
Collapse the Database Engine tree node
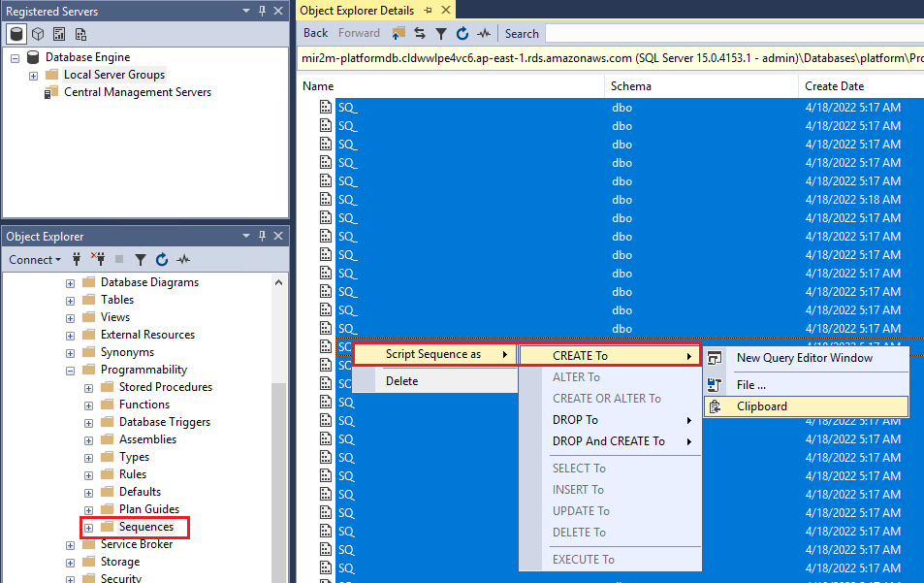[16, 58]
